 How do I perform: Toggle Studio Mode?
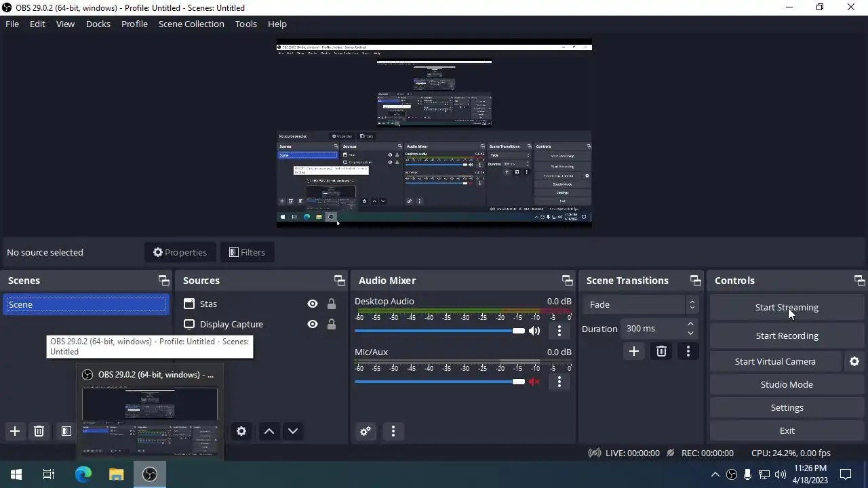pyautogui.click(x=787, y=384)
